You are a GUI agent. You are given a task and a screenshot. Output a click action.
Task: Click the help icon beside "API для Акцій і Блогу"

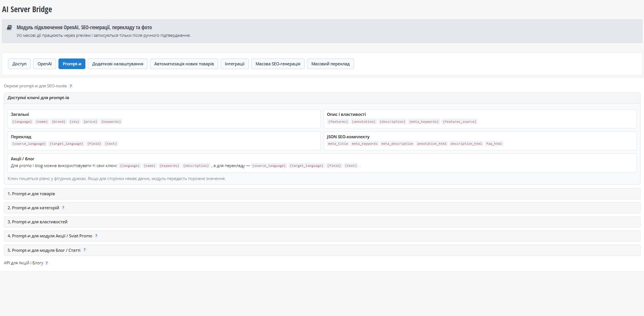tap(47, 263)
